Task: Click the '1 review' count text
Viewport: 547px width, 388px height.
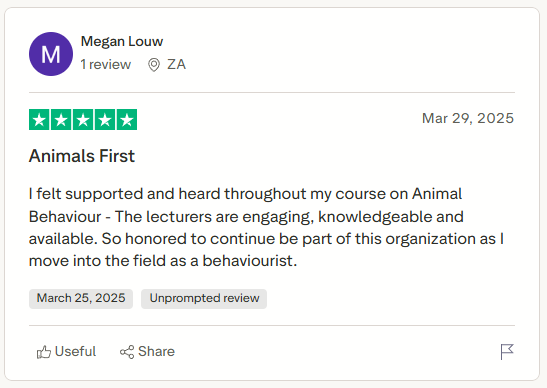Action: pyautogui.click(x=106, y=65)
